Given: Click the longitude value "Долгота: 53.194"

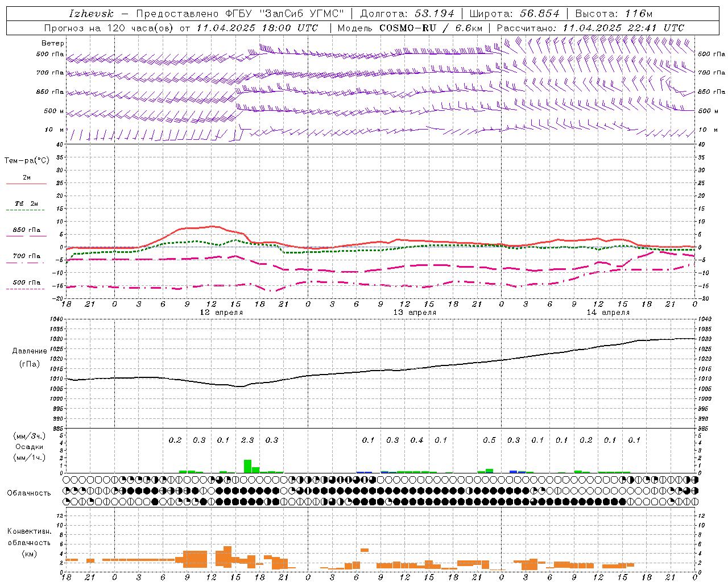Looking at the screenshot, I should 407,14.
